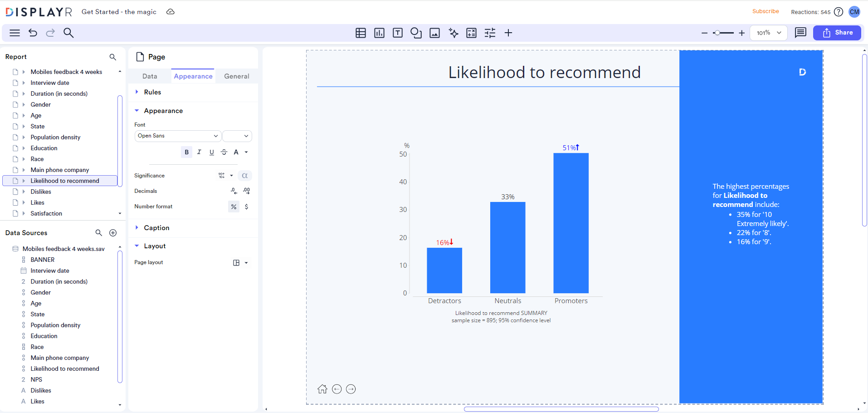Insert a table using the toolbar icon
The image size is (868, 413).
tap(360, 33)
